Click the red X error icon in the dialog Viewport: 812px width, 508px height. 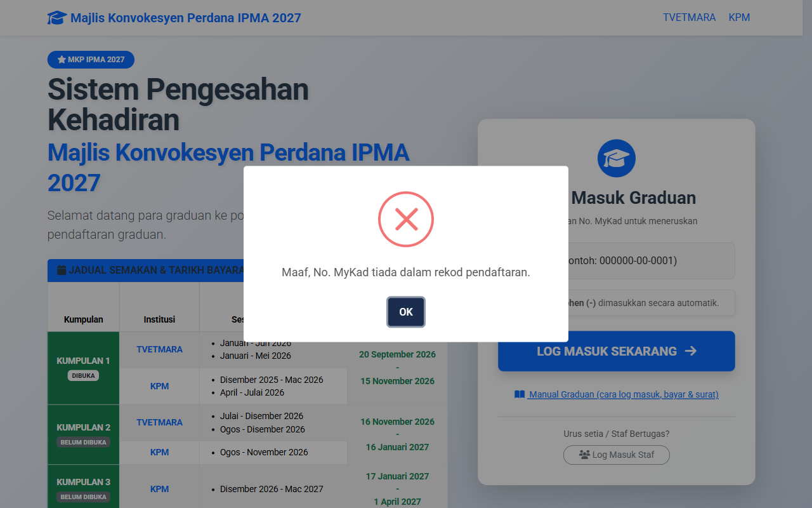point(406,219)
